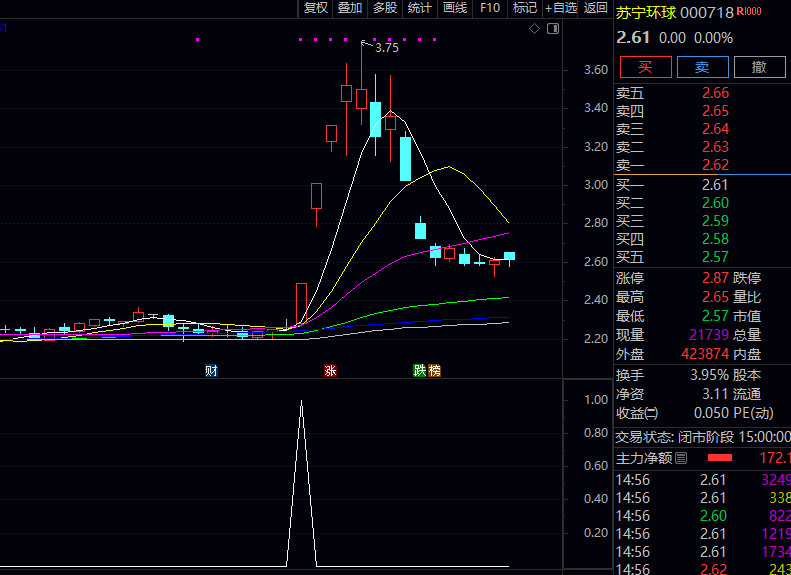
Task: Click the 返回 back button
Action: tap(596, 8)
